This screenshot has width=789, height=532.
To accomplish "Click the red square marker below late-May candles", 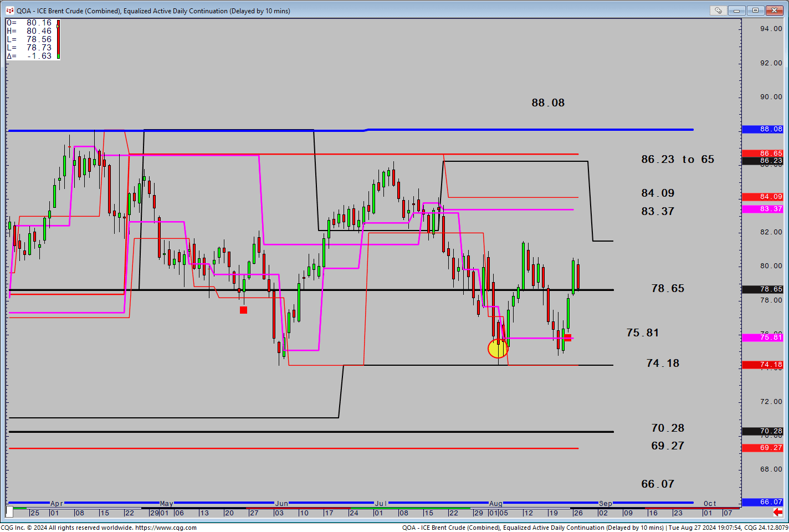I will (x=243, y=310).
